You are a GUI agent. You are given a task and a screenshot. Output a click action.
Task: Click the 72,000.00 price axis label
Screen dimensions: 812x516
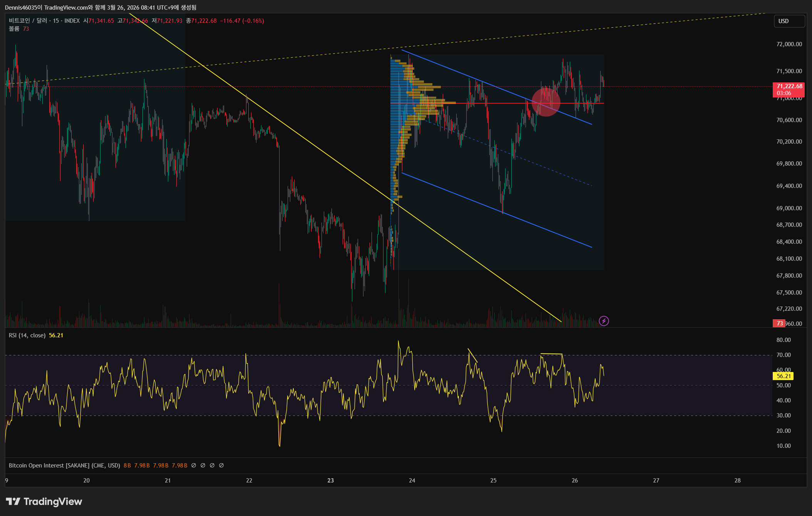(x=789, y=44)
